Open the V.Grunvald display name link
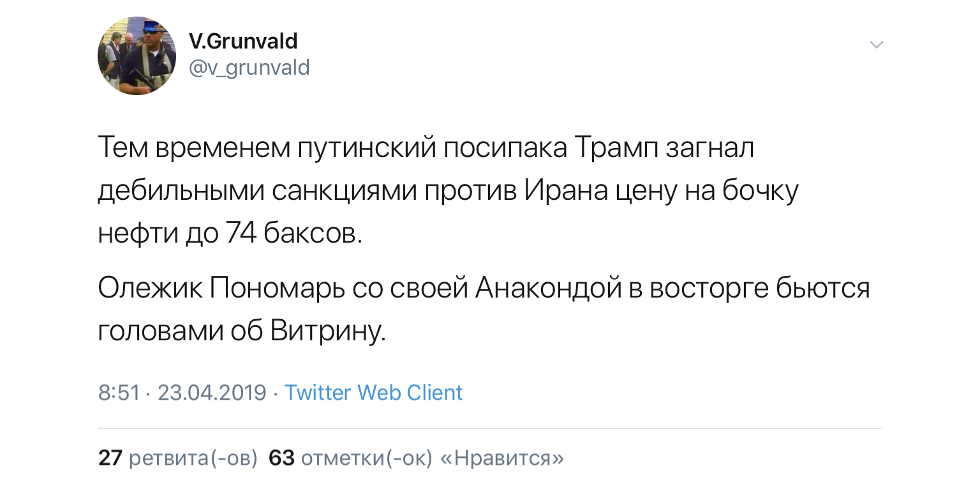This screenshot has height=484, width=980. pos(243,42)
